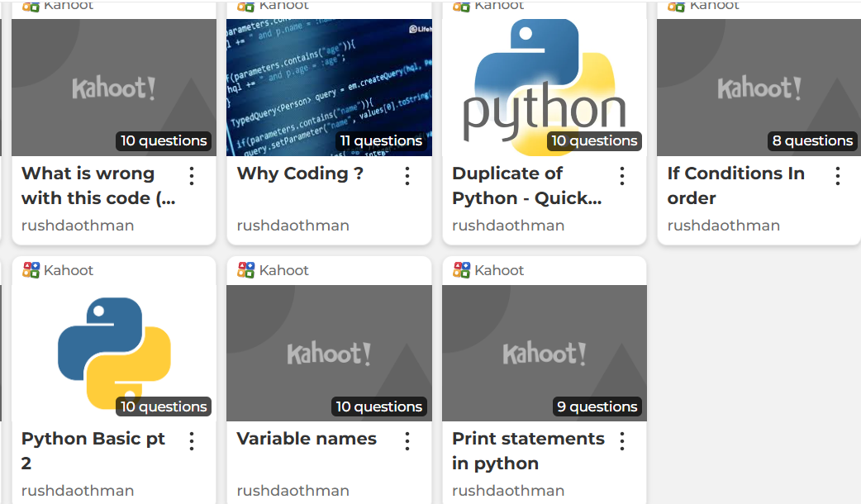Open three-dot menu for 'Python Basic pt 2'

click(192, 441)
